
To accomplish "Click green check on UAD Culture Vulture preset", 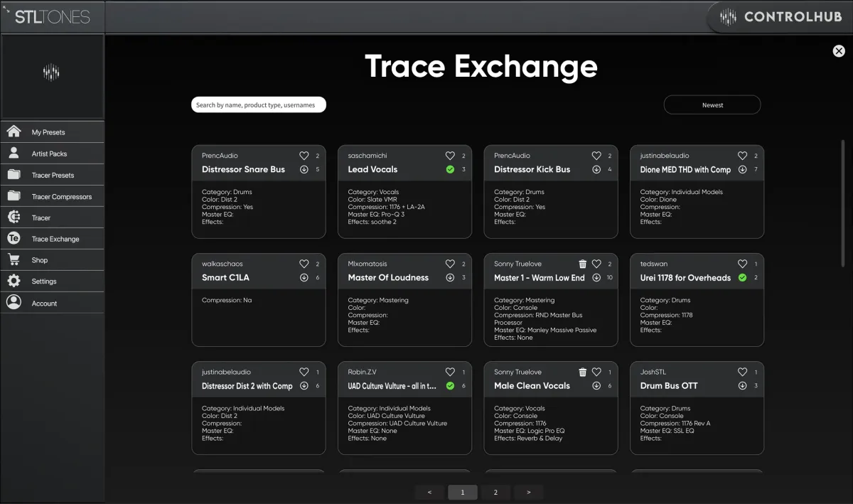I will [x=450, y=385].
